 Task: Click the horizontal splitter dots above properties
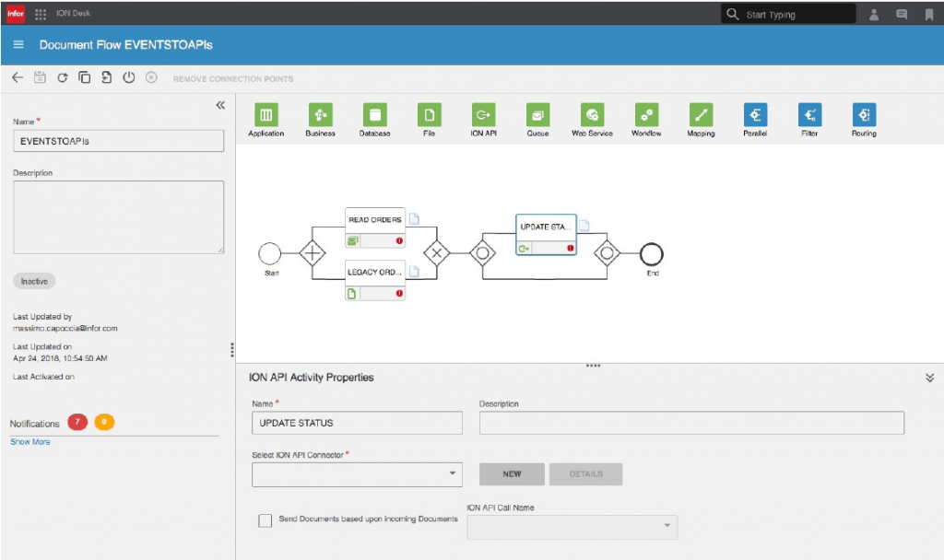593,366
